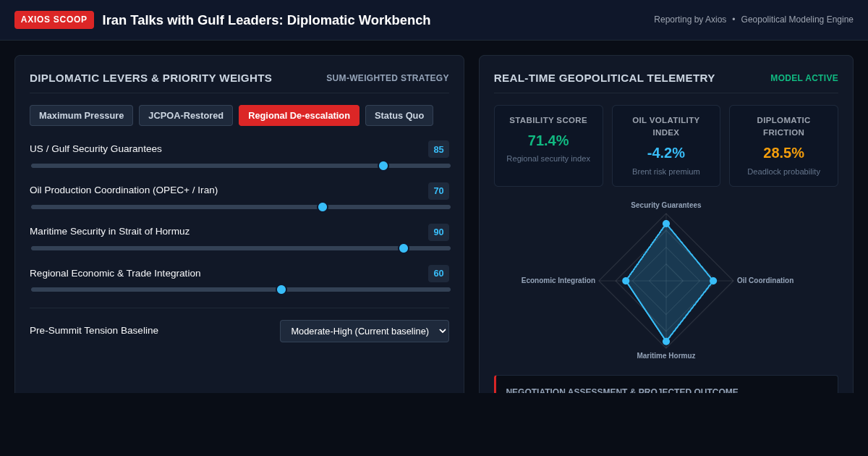Viewport: 868px width, 456px height.
Task: Click the Pre-Summit Tension Baseline label
Action: pyautogui.click(x=94, y=331)
